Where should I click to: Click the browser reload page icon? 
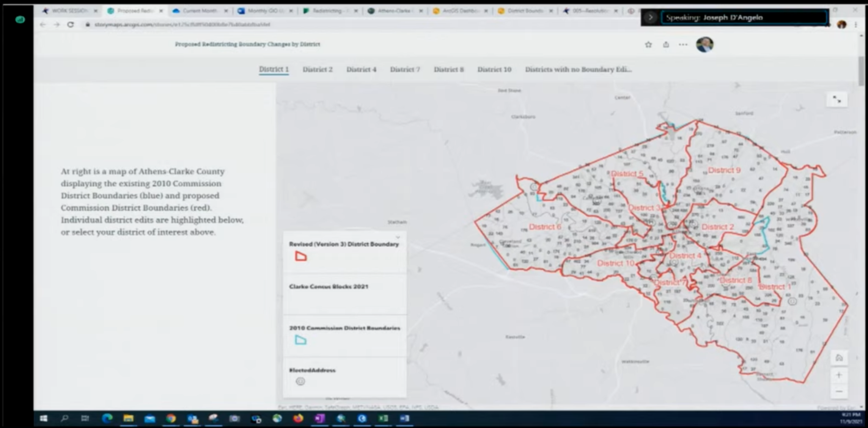(x=70, y=25)
